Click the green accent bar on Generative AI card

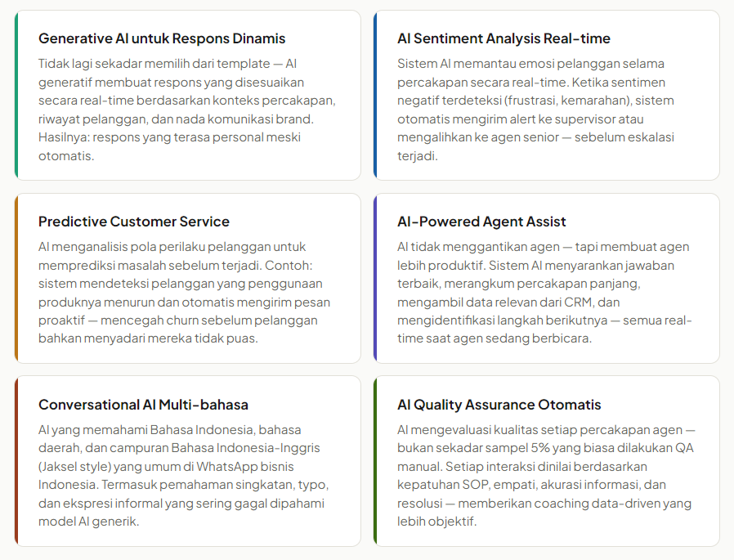click(x=16, y=95)
